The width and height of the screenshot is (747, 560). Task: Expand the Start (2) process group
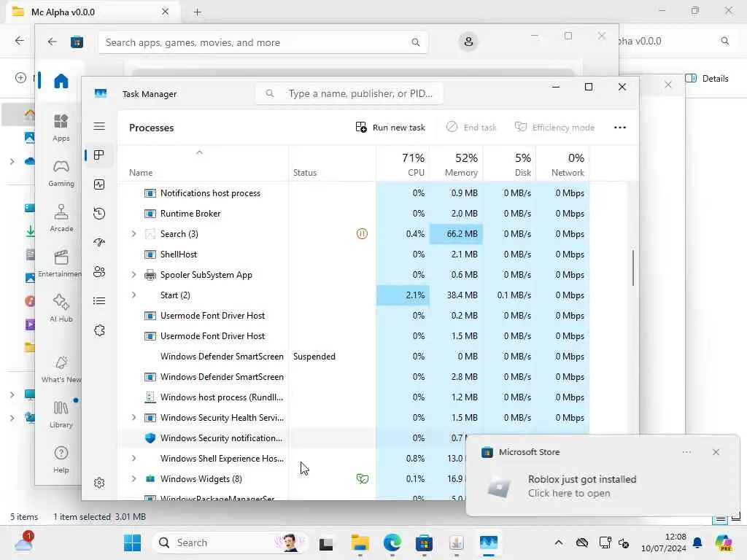134,295
